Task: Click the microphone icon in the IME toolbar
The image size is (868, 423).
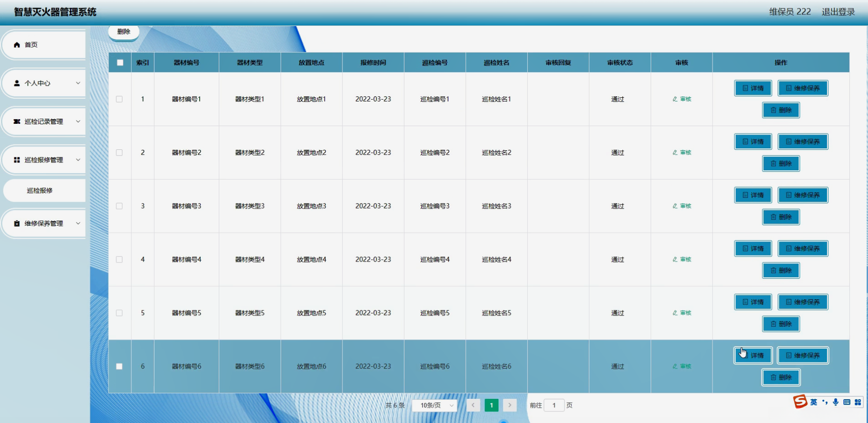Action: click(836, 402)
